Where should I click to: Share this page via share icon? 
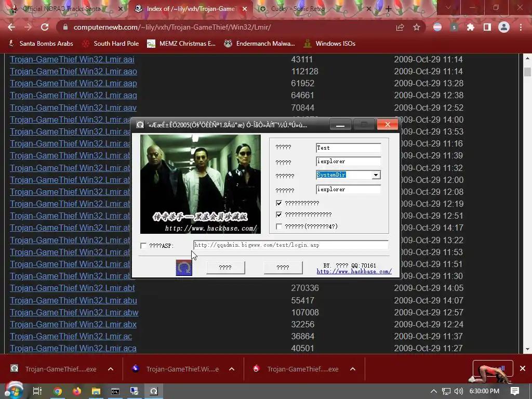click(x=400, y=27)
